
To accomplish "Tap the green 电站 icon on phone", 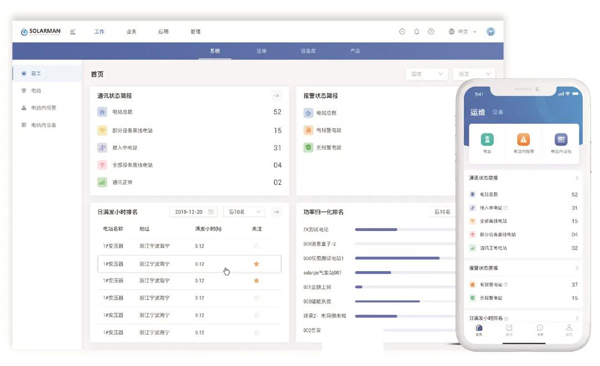I will pyautogui.click(x=487, y=139).
